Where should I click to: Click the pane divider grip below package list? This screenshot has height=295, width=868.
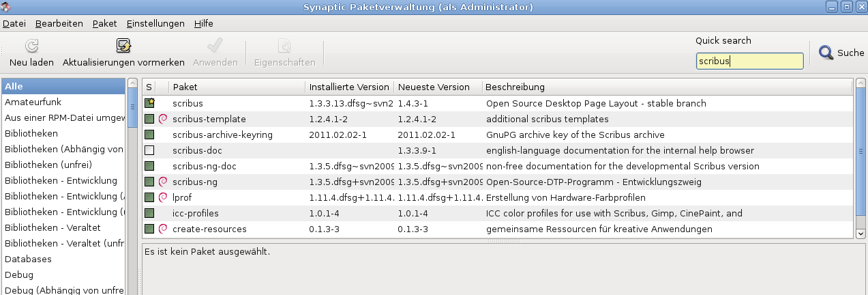[504, 240]
